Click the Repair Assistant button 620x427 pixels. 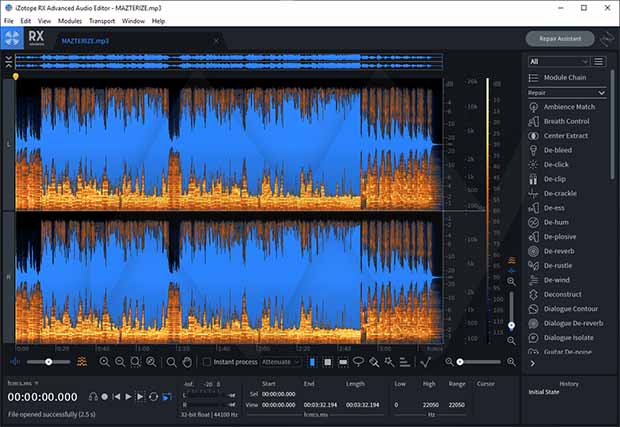560,39
